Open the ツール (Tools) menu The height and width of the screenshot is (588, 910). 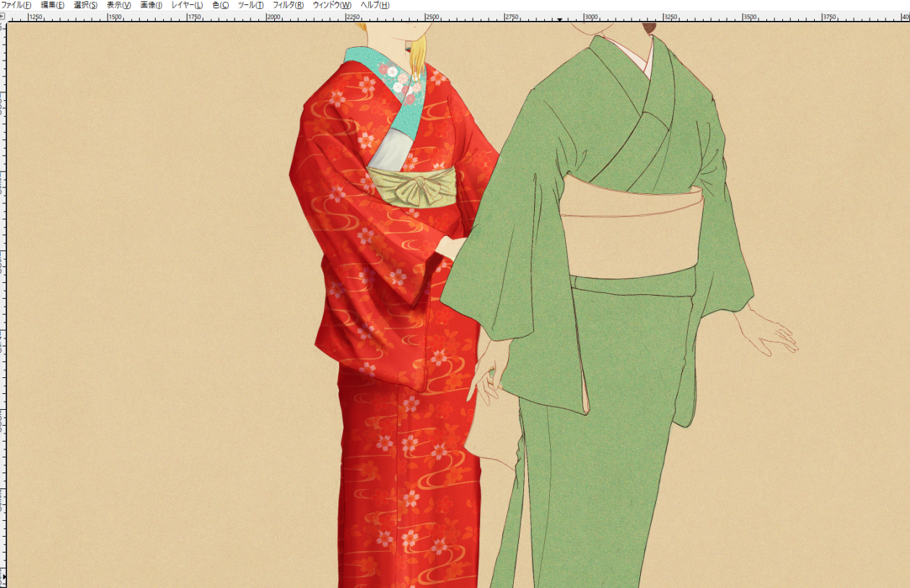(250, 5)
